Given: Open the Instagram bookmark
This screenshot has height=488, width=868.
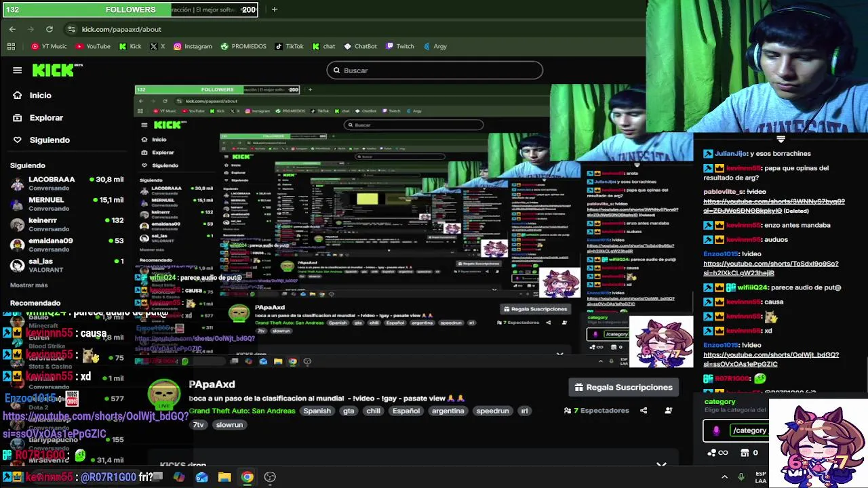Looking at the screenshot, I should click(193, 46).
